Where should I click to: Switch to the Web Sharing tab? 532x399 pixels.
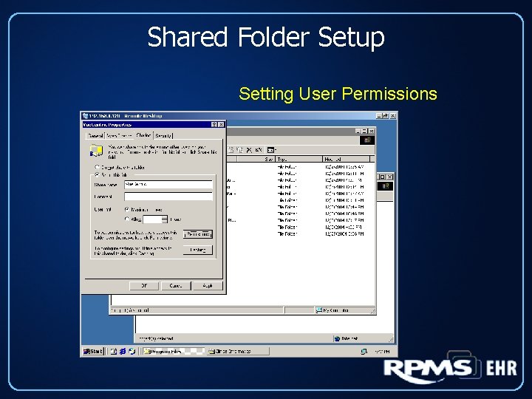pos(120,136)
